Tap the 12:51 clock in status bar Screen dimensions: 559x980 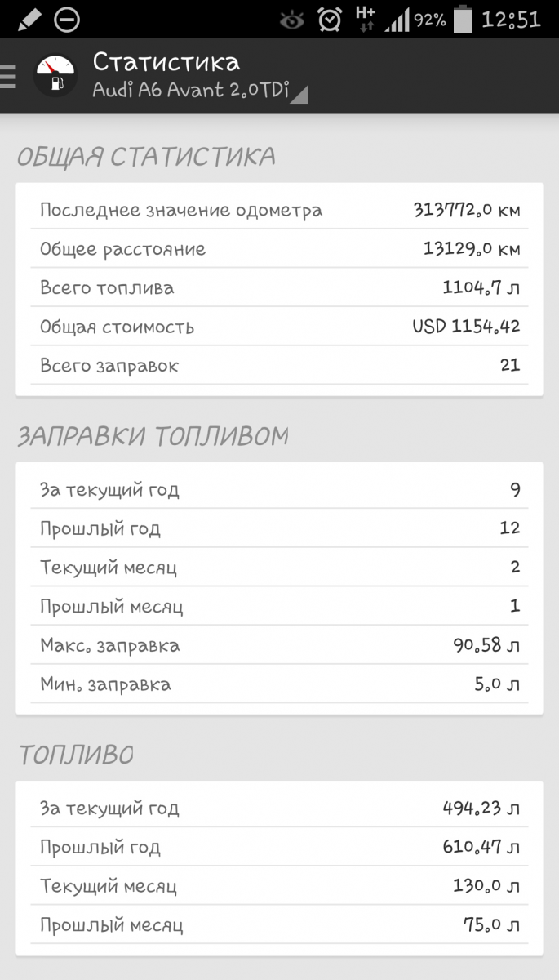(x=511, y=20)
